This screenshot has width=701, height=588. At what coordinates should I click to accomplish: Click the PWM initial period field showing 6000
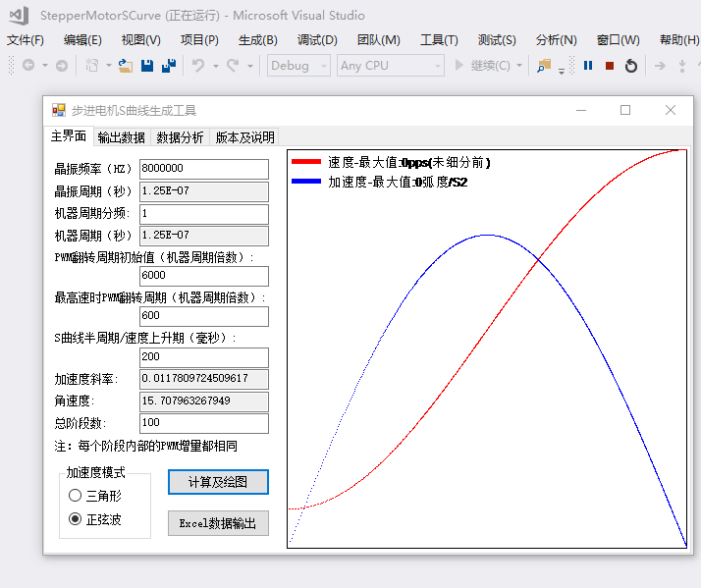click(204, 276)
